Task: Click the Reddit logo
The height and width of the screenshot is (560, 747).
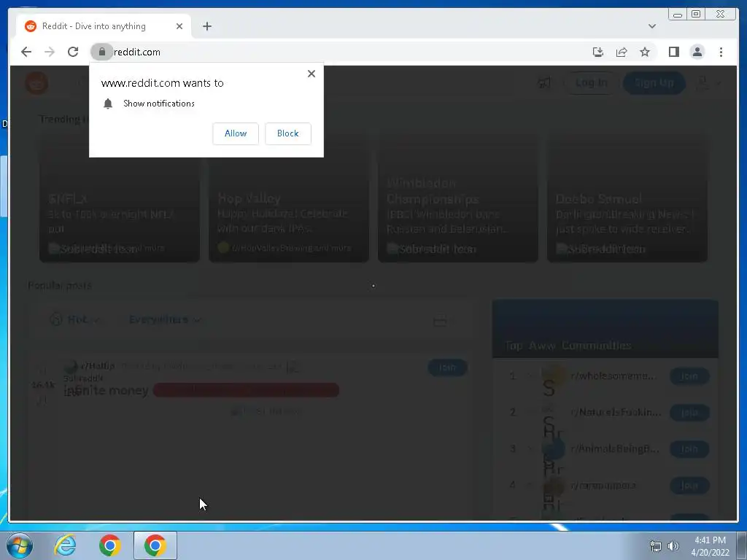Action: 36,83
